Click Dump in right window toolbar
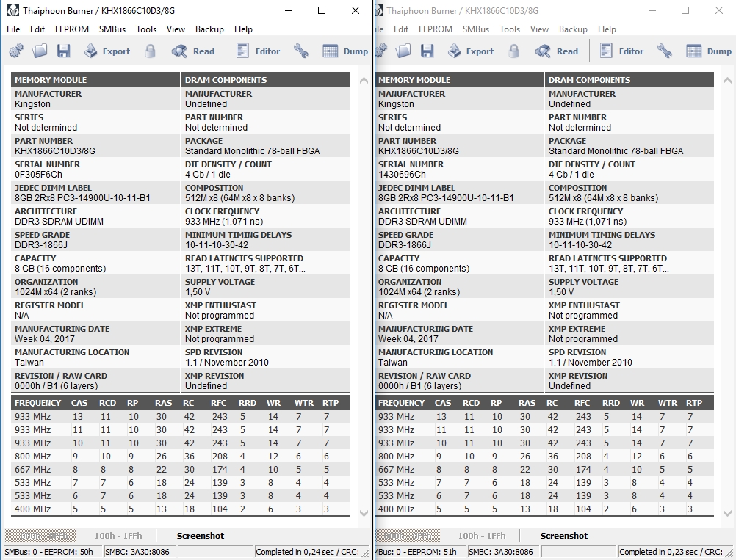The width and height of the screenshot is (736, 560). [710, 51]
